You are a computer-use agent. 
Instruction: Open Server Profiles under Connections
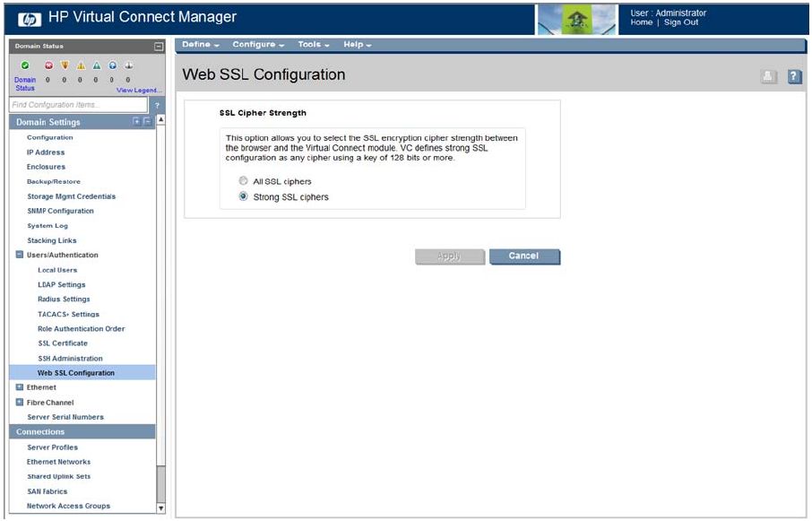pos(52,447)
